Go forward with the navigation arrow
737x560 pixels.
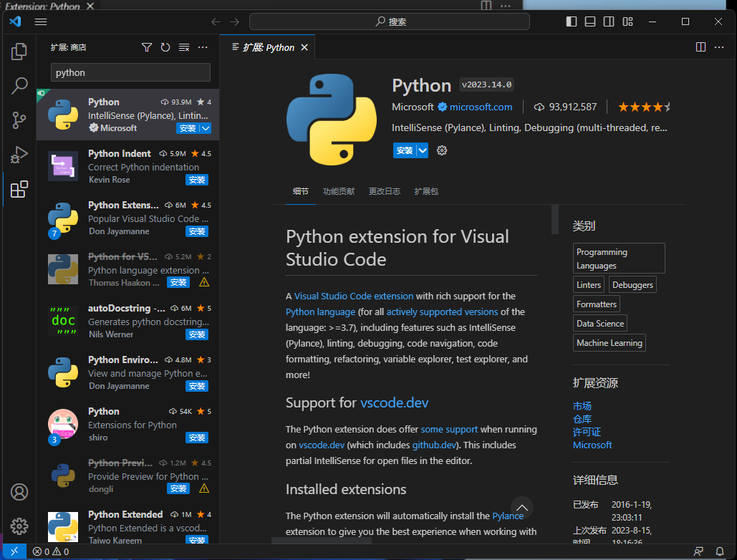point(234,21)
